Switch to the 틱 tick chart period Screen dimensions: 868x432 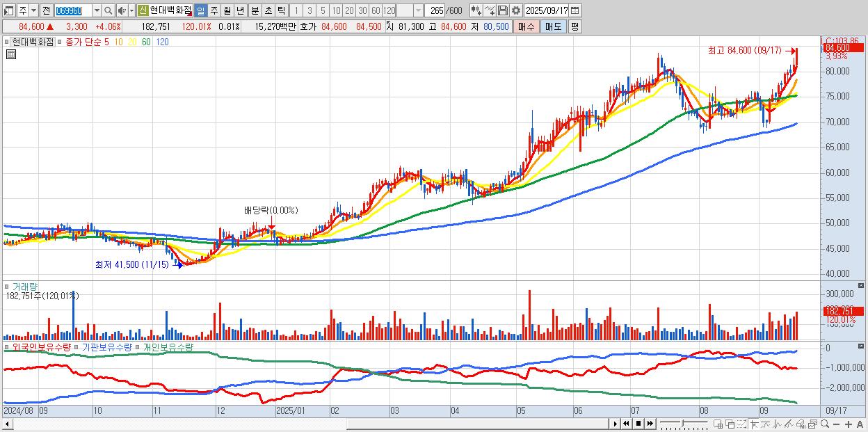click(281, 10)
